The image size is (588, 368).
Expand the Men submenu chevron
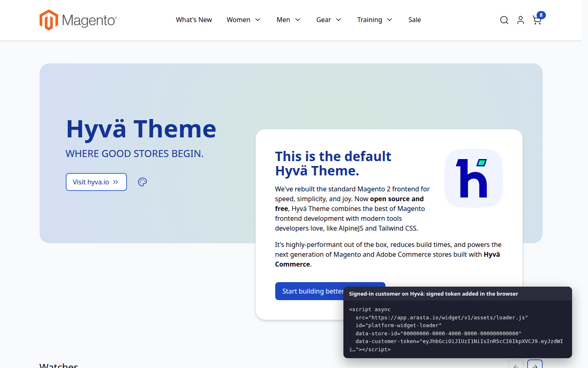(298, 20)
